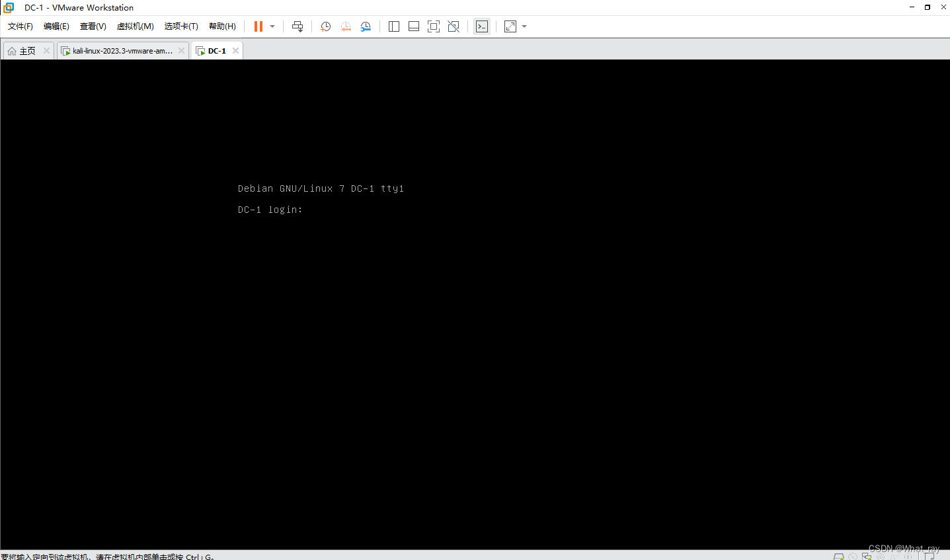Image resolution: width=950 pixels, height=560 pixels.
Task: Expand the stretch display dropdown arrow
Action: tap(524, 26)
